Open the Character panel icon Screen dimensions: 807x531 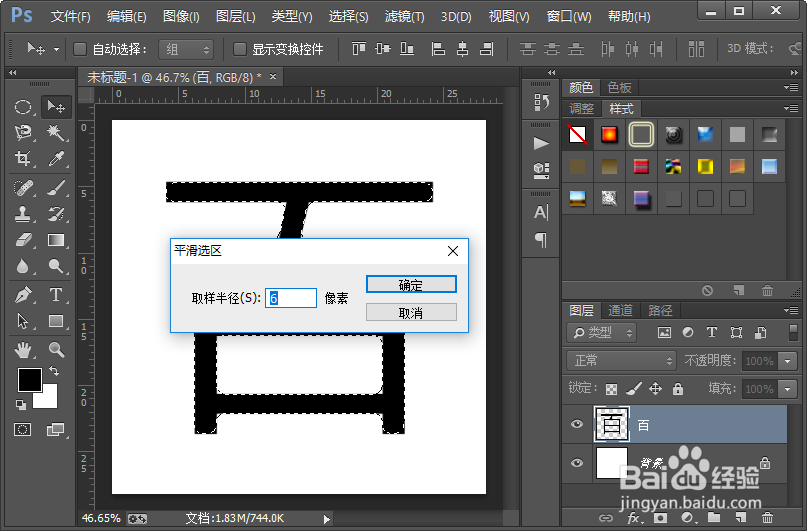541,212
